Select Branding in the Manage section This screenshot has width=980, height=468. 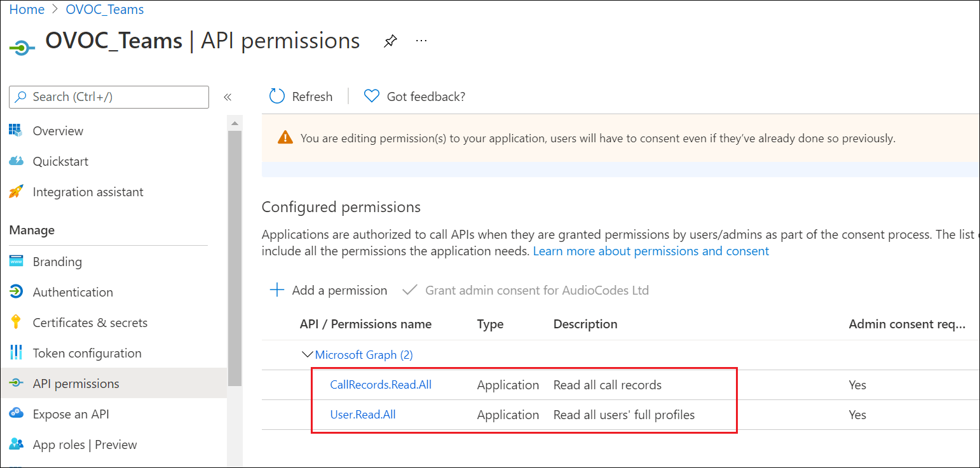(57, 262)
